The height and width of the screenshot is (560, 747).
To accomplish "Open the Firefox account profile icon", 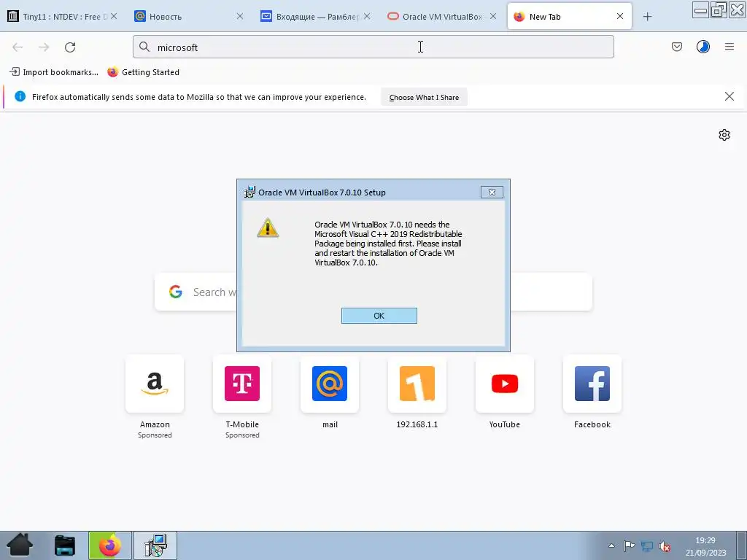I will coord(703,47).
